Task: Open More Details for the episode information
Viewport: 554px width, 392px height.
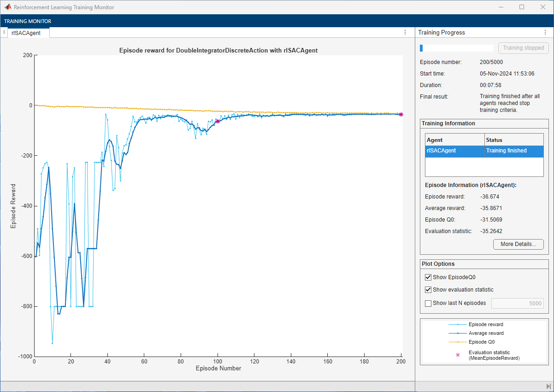Action: coord(518,244)
